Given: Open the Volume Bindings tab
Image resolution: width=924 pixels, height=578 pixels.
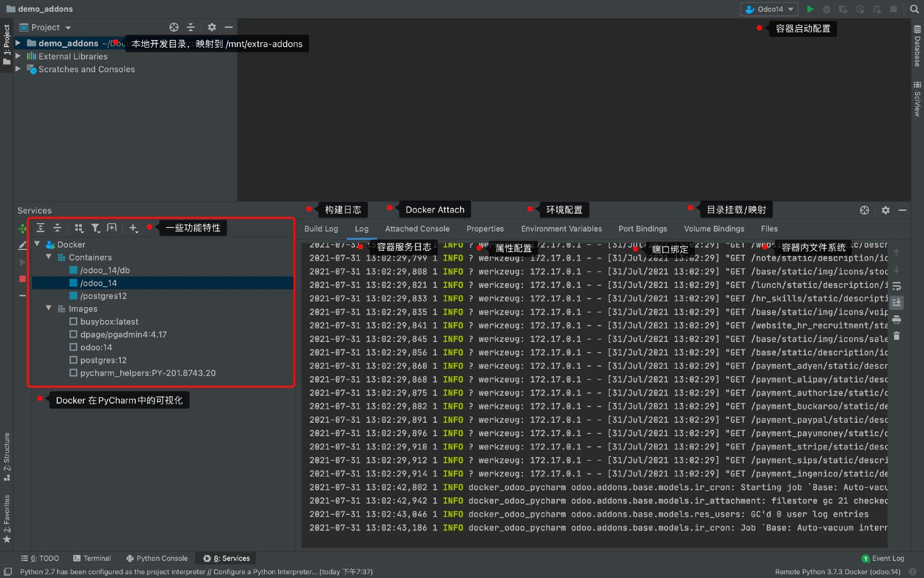Looking at the screenshot, I should (714, 229).
